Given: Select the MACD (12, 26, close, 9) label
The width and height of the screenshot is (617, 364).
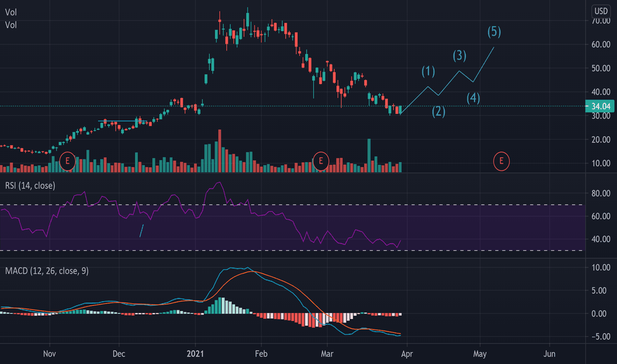Looking at the screenshot, I should pyautogui.click(x=47, y=271).
